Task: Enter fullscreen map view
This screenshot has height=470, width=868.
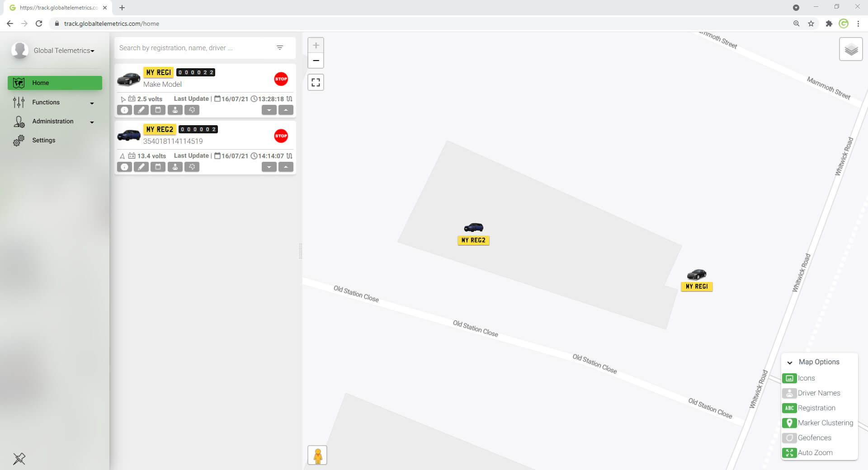Action: 316,82
